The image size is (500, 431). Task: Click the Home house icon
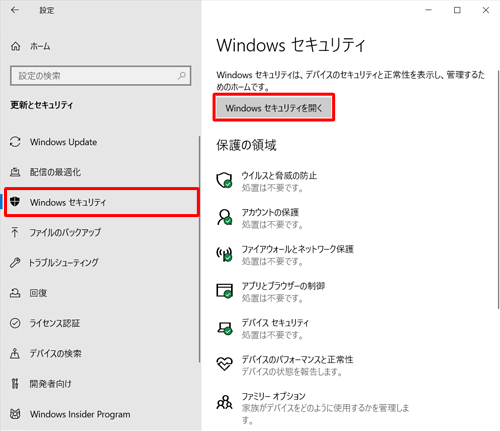[x=16, y=46]
